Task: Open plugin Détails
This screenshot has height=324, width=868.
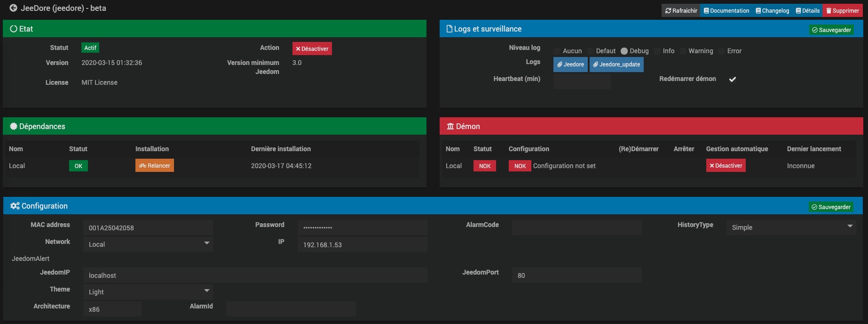Action: point(807,10)
